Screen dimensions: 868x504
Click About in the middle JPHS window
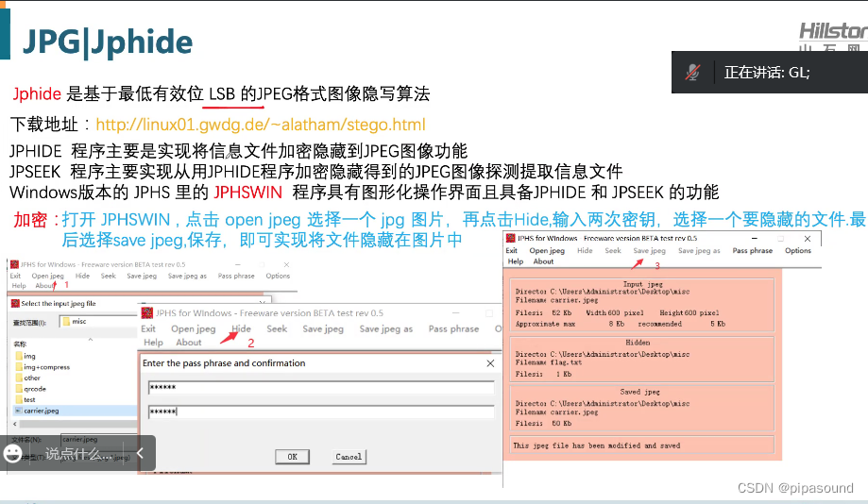point(189,343)
